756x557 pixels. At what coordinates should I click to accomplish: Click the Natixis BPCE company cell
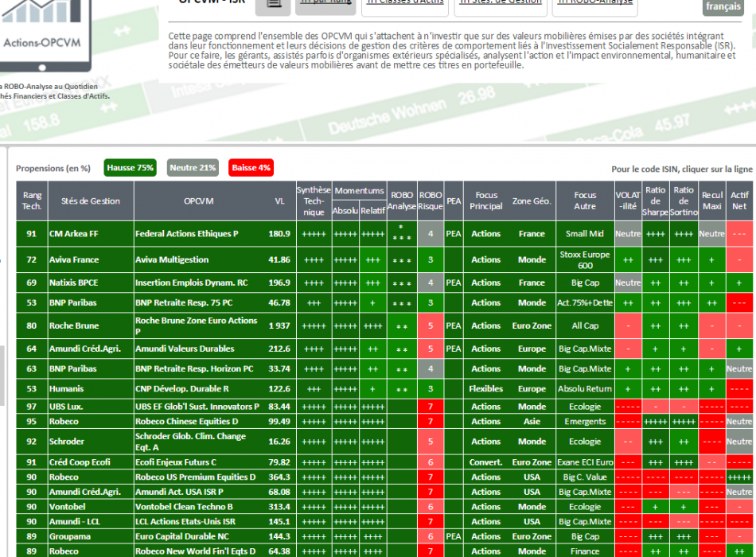[x=91, y=282]
